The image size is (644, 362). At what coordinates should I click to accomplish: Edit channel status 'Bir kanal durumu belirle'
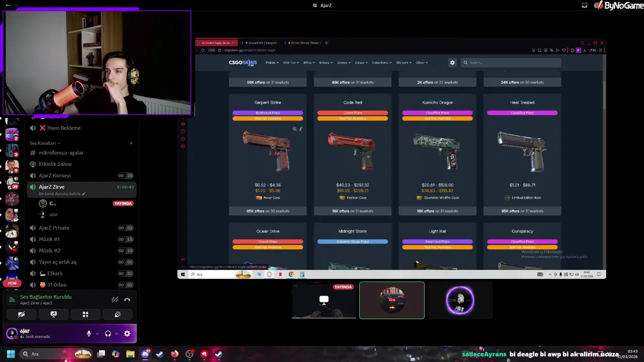point(62,194)
